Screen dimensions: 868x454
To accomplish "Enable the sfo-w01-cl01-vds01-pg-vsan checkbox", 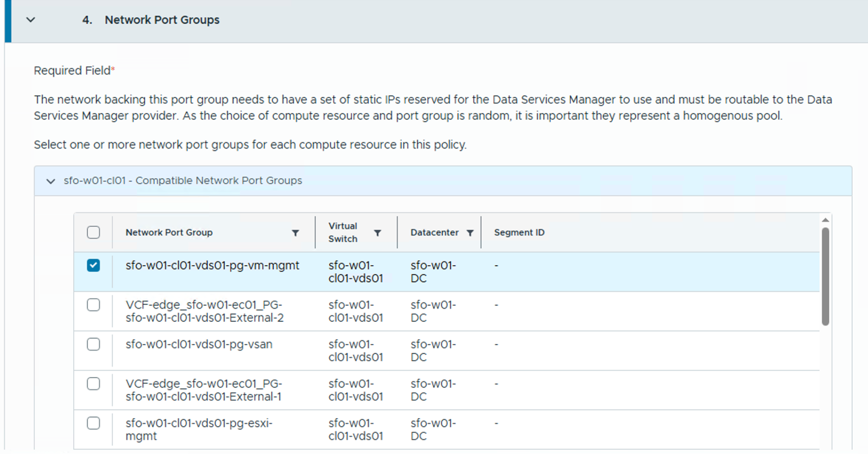I will [93, 344].
